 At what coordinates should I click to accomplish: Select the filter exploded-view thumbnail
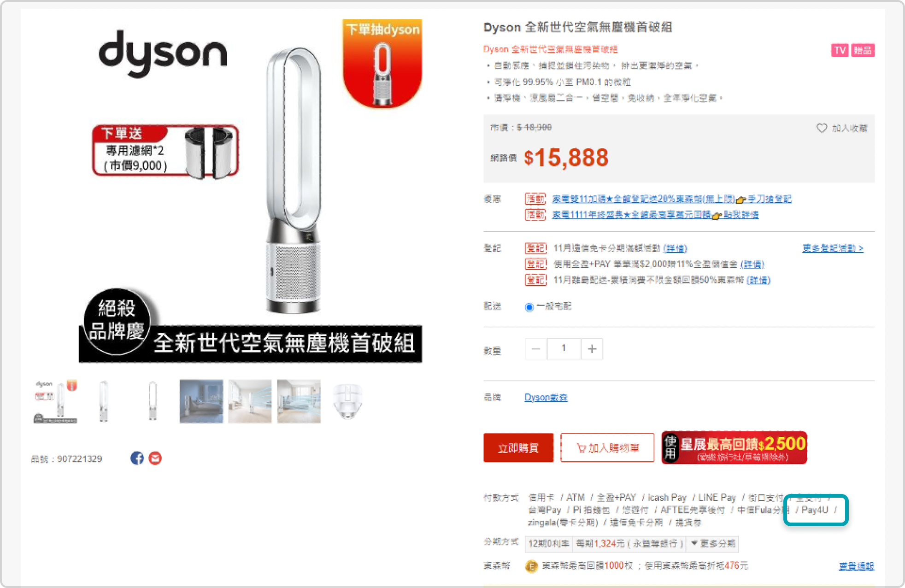click(x=348, y=401)
